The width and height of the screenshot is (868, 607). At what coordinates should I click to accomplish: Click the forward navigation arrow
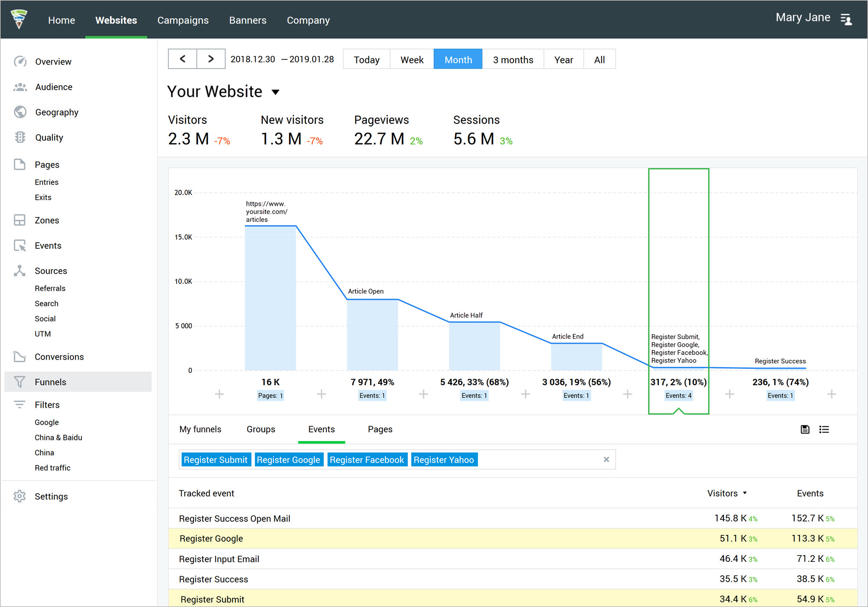point(210,59)
